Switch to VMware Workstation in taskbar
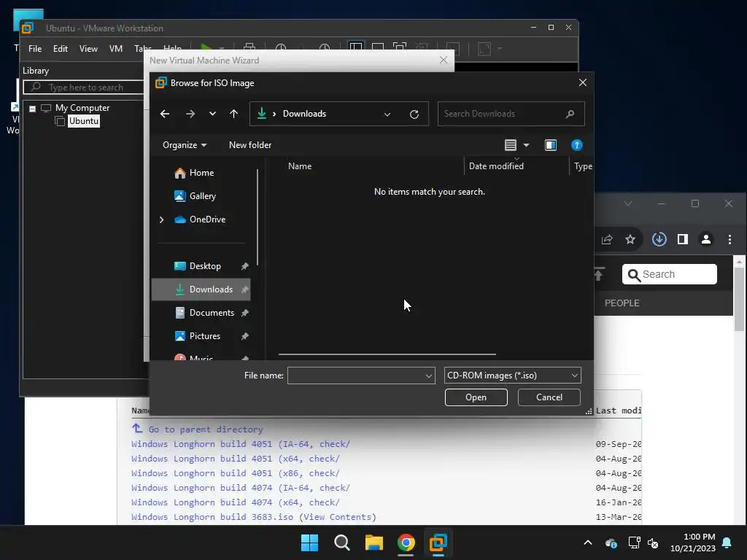 point(438,542)
